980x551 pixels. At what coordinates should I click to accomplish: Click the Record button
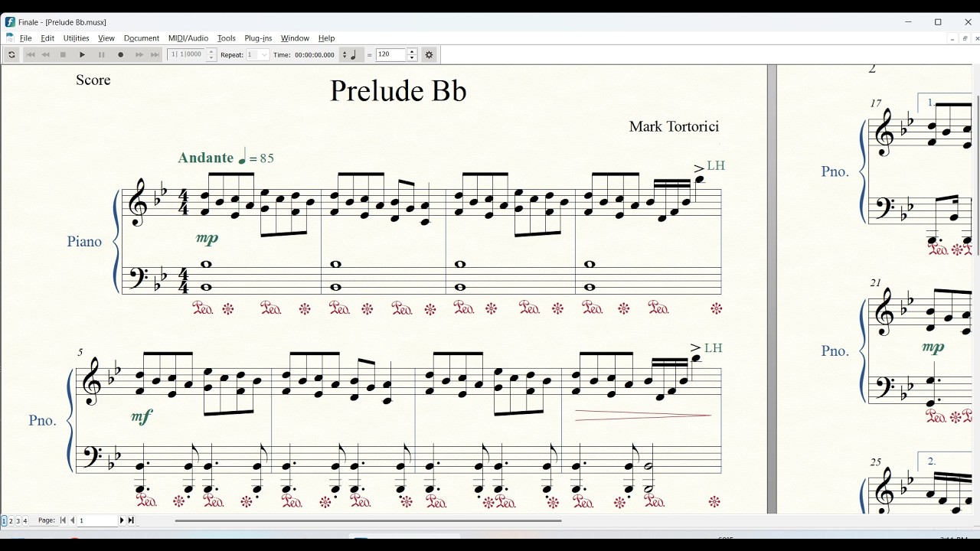click(x=121, y=55)
